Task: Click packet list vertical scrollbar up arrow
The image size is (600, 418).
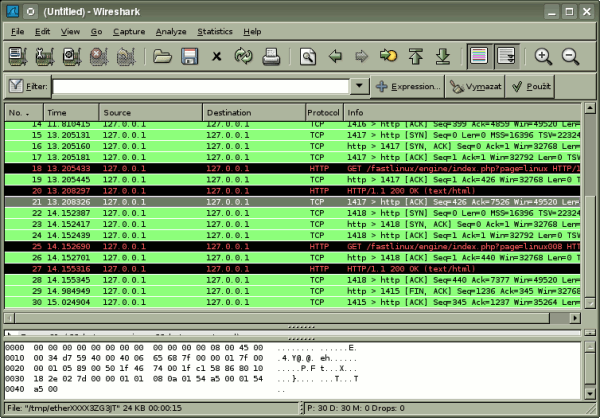Action: pyautogui.click(x=590, y=108)
